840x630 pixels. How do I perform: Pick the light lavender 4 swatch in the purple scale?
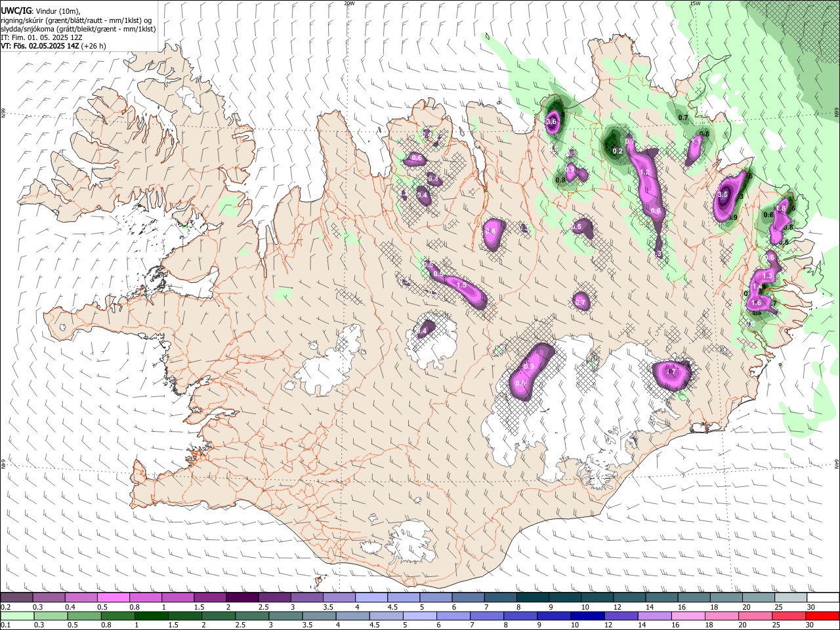click(x=371, y=597)
